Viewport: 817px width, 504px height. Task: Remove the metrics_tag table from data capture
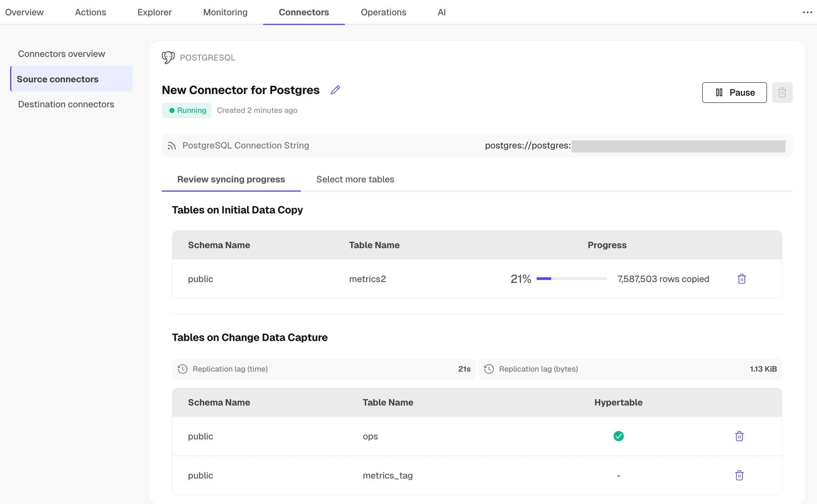click(739, 475)
